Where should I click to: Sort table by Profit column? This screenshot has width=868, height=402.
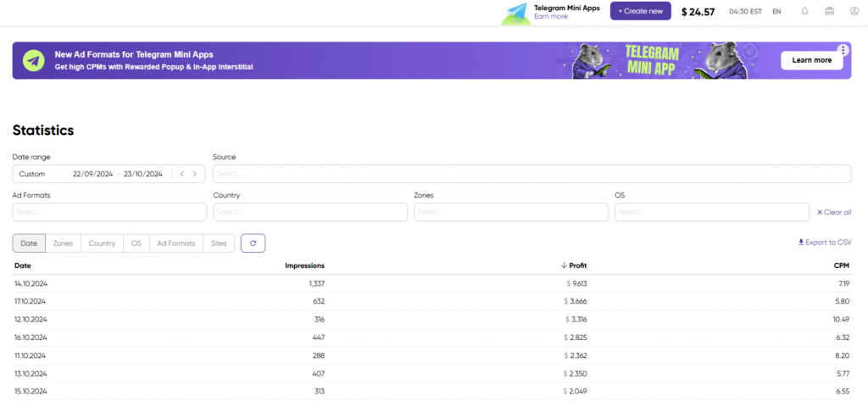pyautogui.click(x=576, y=265)
